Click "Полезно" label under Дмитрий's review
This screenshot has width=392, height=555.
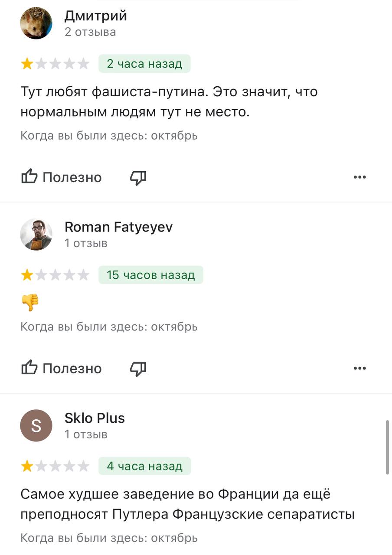(x=72, y=177)
